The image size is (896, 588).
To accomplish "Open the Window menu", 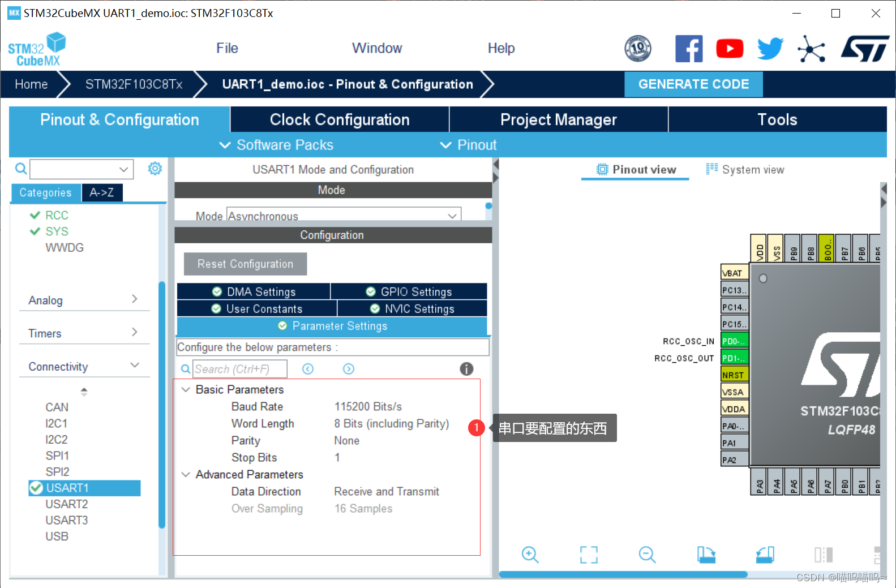I will [377, 48].
